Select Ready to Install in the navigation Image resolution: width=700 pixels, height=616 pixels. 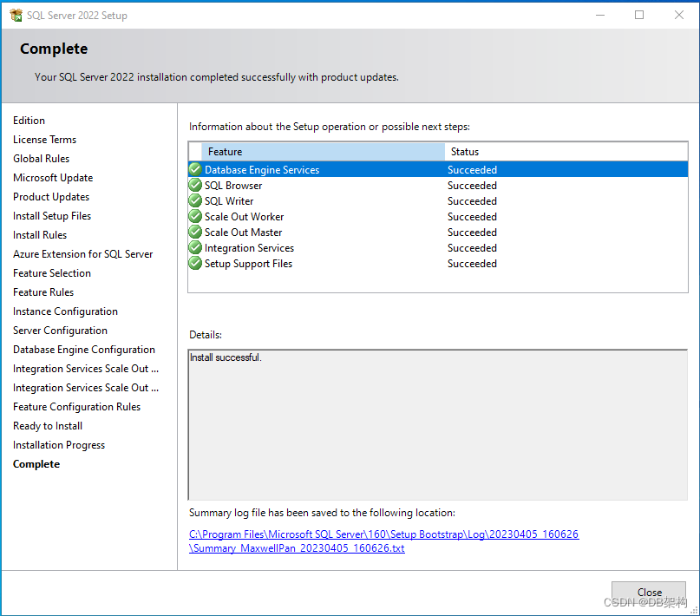pos(47,425)
